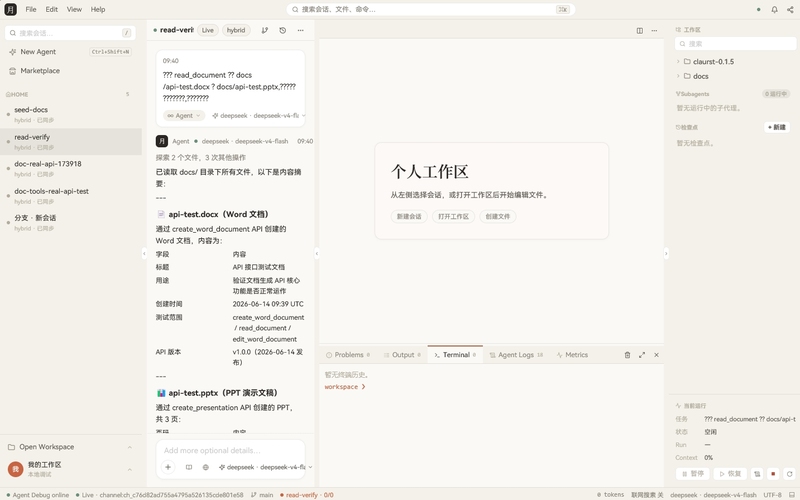Switch to the Output tab
The width and height of the screenshot is (800, 500).
[402, 355]
